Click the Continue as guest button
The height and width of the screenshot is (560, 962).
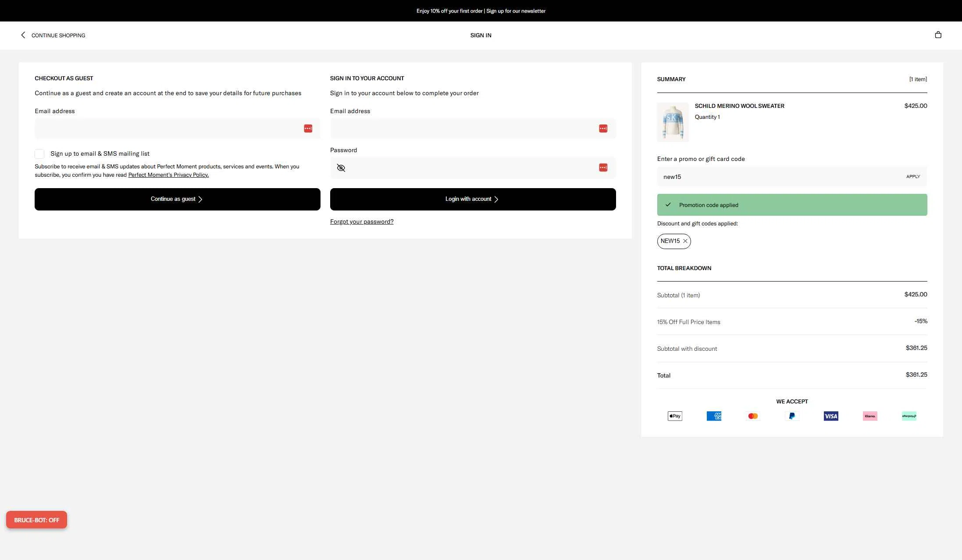[x=177, y=199]
